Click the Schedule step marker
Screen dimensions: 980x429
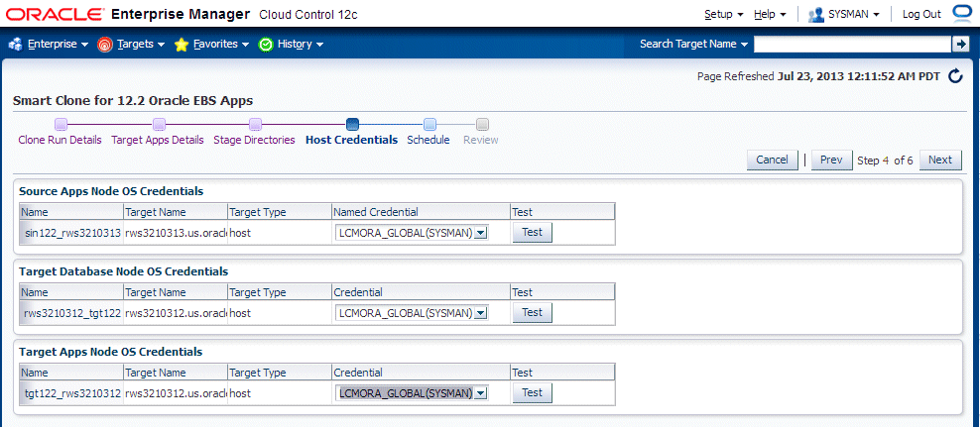coord(429,124)
